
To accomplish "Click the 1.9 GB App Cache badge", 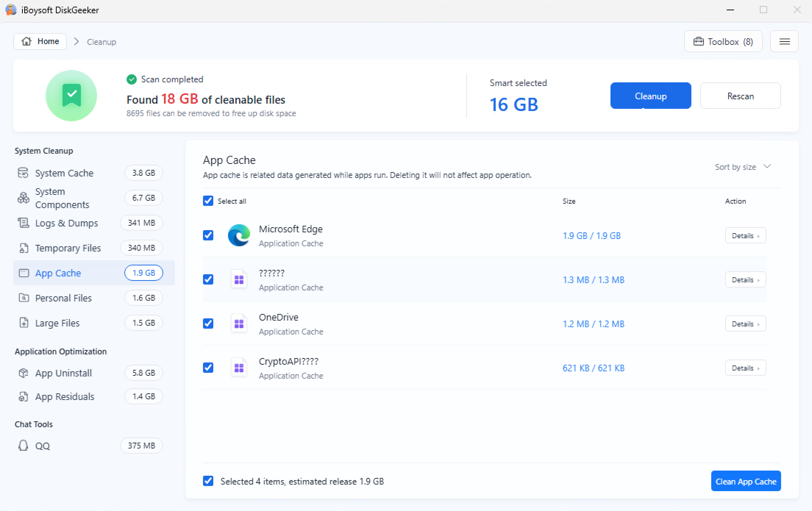I will coord(143,273).
